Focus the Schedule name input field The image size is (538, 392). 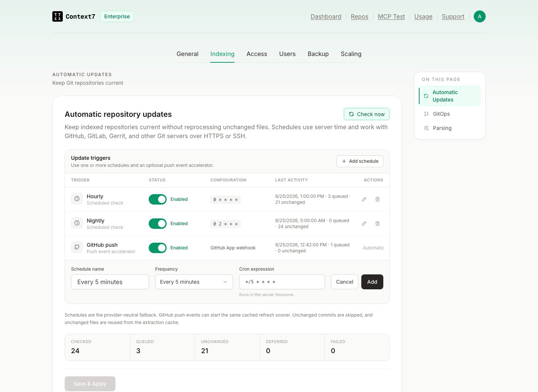110,282
